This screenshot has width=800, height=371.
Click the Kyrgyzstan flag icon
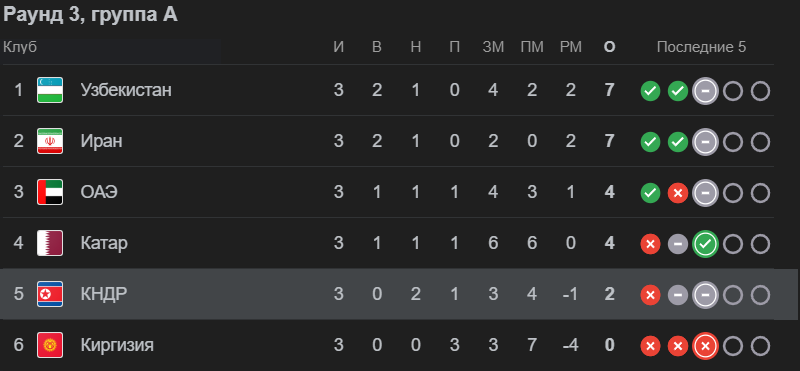pos(50,345)
